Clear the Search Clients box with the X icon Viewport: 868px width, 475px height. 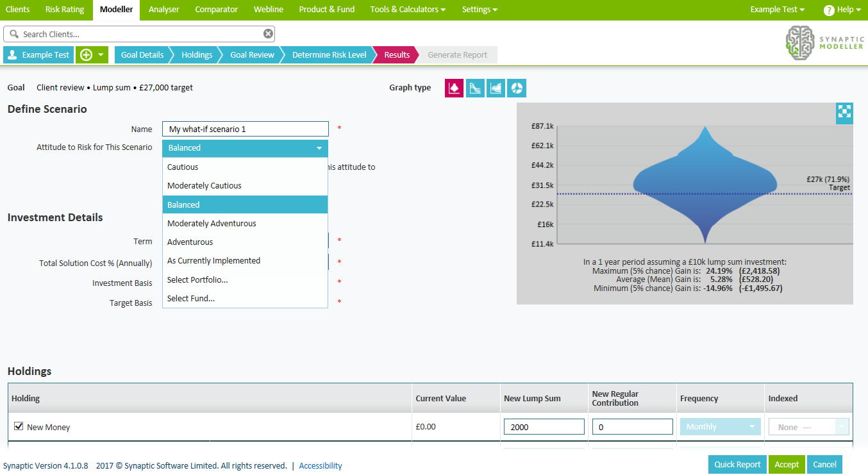[x=268, y=34]
